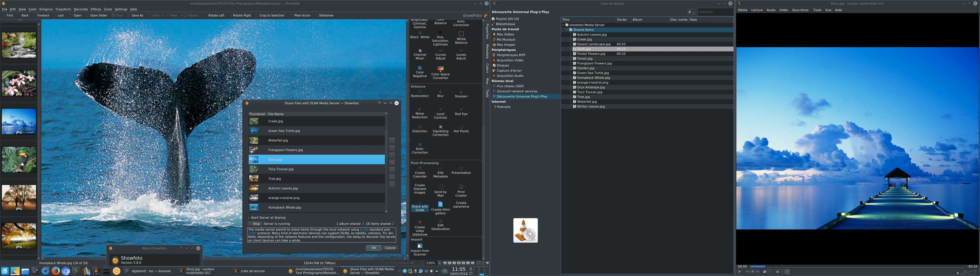Open Firefox from the taskbar
Viewport: 980px width, 276px height.
coord(56,271)
